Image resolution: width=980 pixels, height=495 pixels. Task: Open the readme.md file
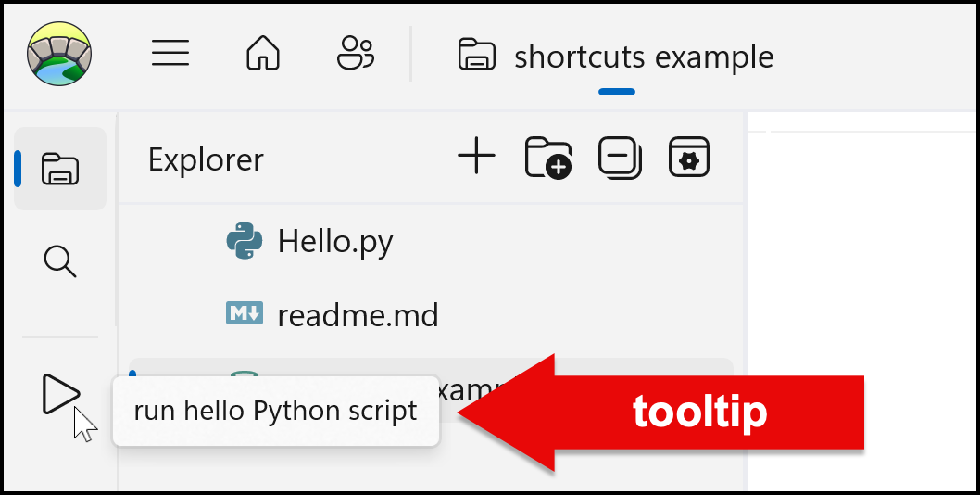pyautogui.click(x=358, y=315)
